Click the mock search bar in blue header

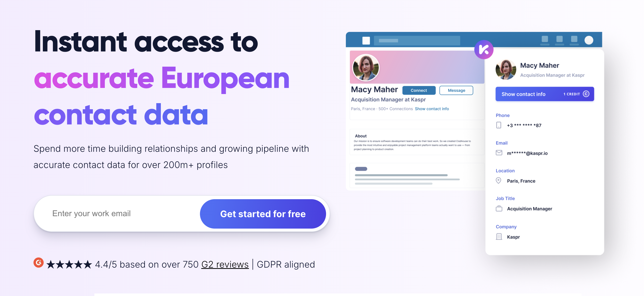(417, 41)
